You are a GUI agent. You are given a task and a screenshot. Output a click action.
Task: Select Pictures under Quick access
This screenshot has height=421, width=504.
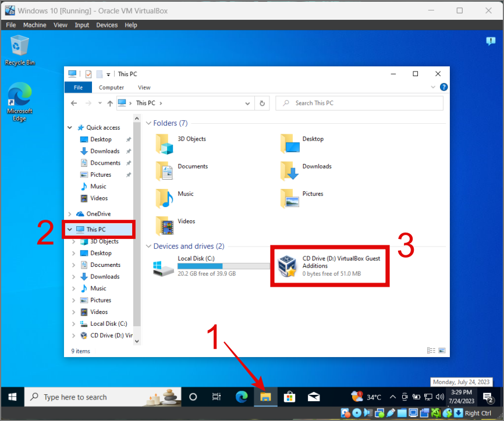click(101, 174)
